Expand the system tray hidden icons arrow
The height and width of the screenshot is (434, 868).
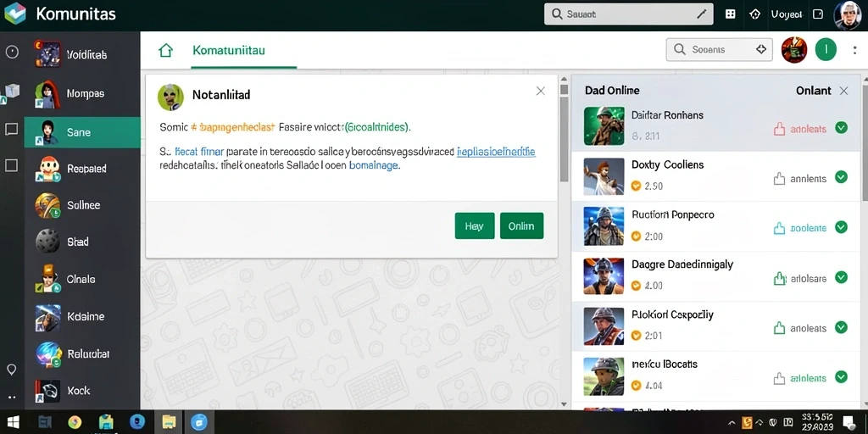click(x=732, y=422)
